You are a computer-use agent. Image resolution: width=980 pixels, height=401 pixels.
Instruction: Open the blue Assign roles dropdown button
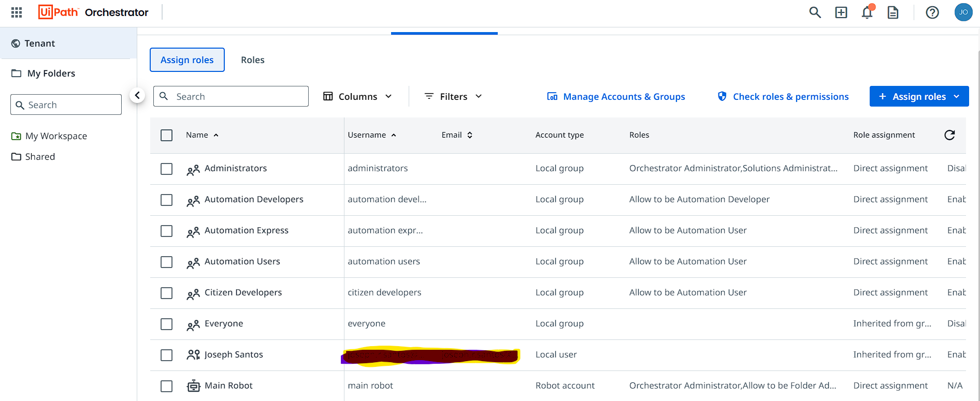click(919, 97)
